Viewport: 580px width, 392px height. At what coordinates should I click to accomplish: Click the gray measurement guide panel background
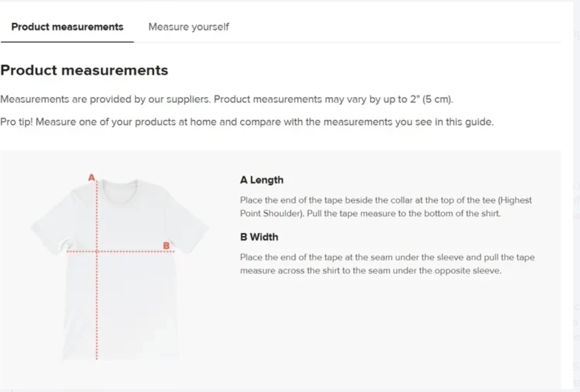click(393, 337)
